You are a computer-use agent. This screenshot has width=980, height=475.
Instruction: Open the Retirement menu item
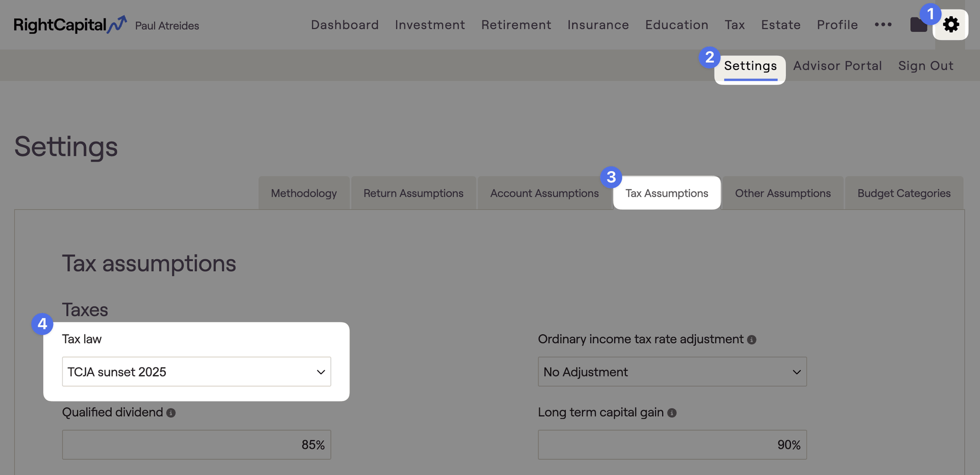[x=516, y=25]
